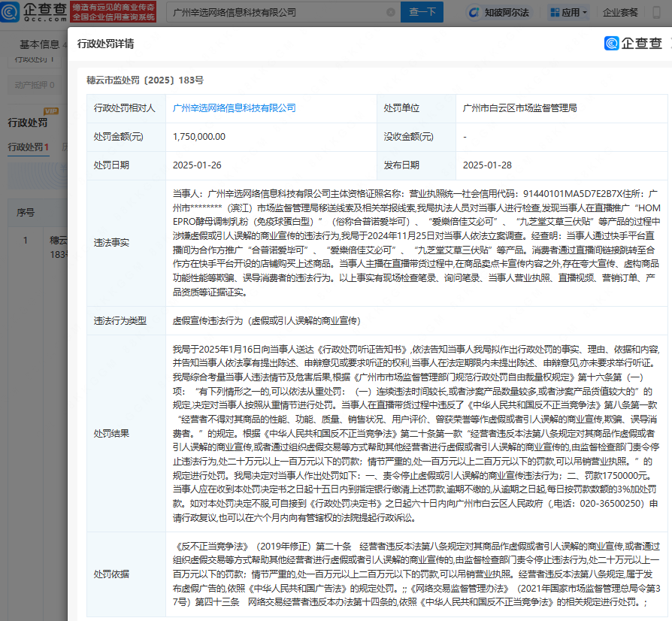Click the 处罚日期 label cell
The height and width of the screenshot is (621, 672).
click(126, 165)
